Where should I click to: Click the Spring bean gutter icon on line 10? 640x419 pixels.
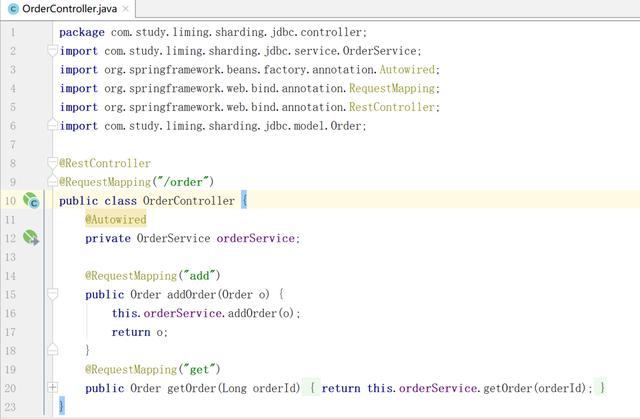31,200
